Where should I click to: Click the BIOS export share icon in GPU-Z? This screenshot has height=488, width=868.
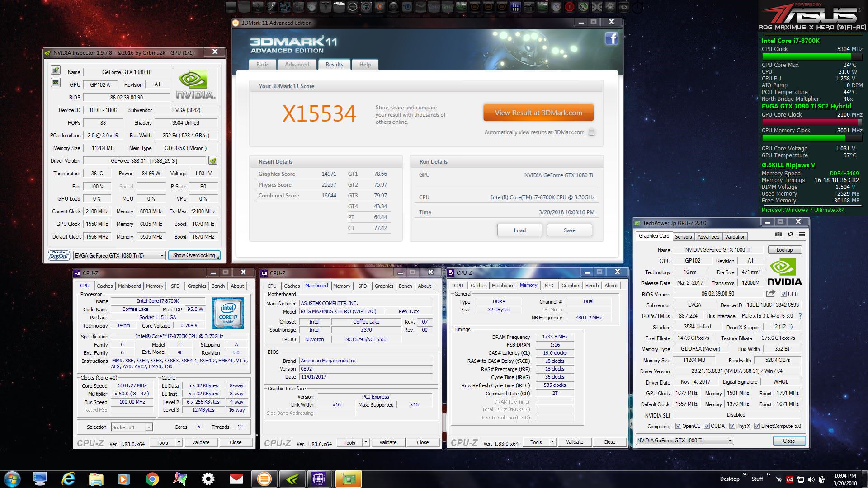coord(771,294)
